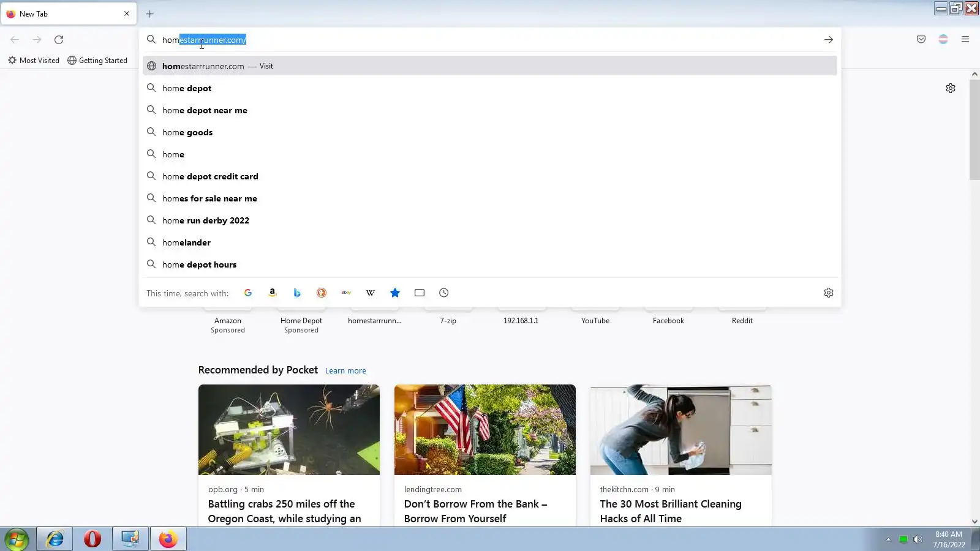Show hidden system tray icons
The width and height of the screenshot is (980, 551).
[888, 539]
